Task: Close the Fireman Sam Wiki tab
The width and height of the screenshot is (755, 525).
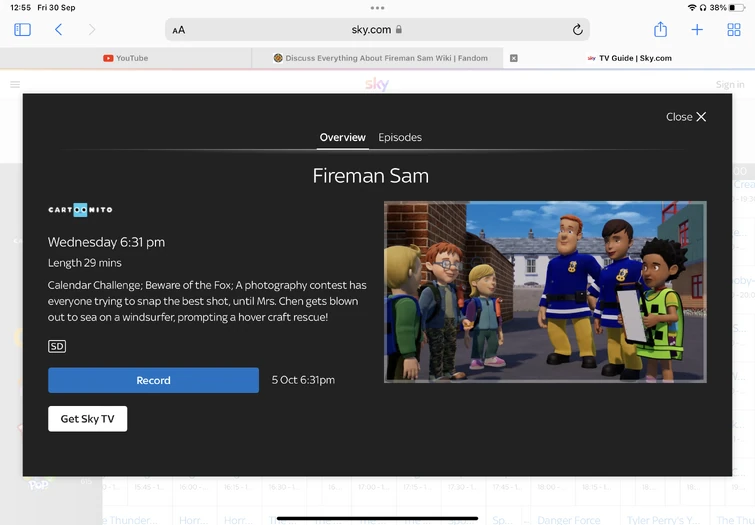Action: point(514,58)
